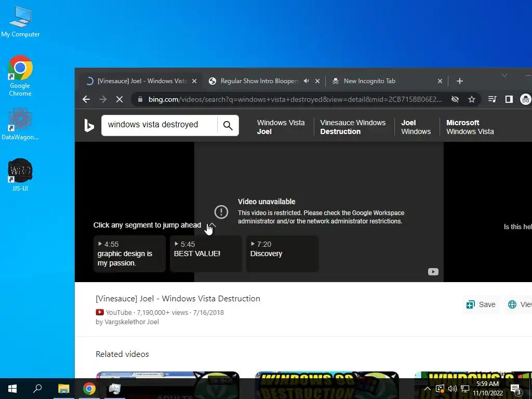Click the Bing logo
This screenshot has height=399, width=532.
(89, 126)
